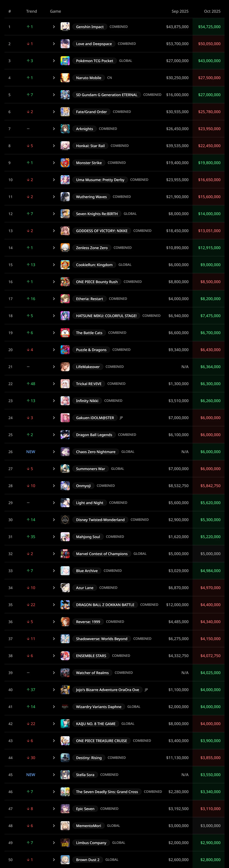The image size is (229, 868).
Task: Expand the Trickal RE:VIVE row details
Action: click(54, 384)
